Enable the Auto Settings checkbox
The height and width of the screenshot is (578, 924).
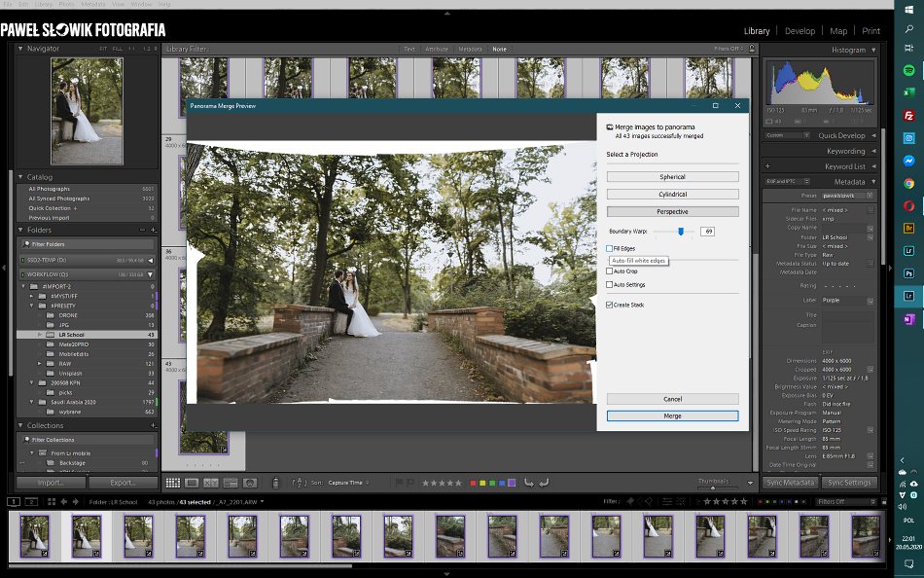point(609,285)
